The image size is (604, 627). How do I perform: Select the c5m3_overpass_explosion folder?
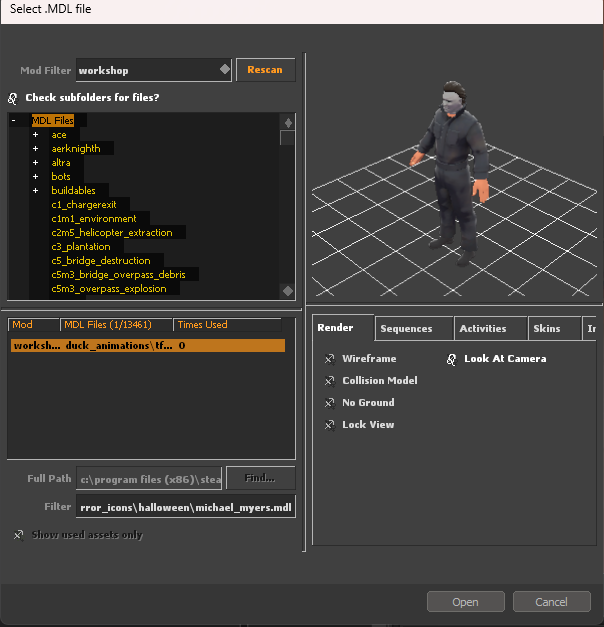point(109,289)
